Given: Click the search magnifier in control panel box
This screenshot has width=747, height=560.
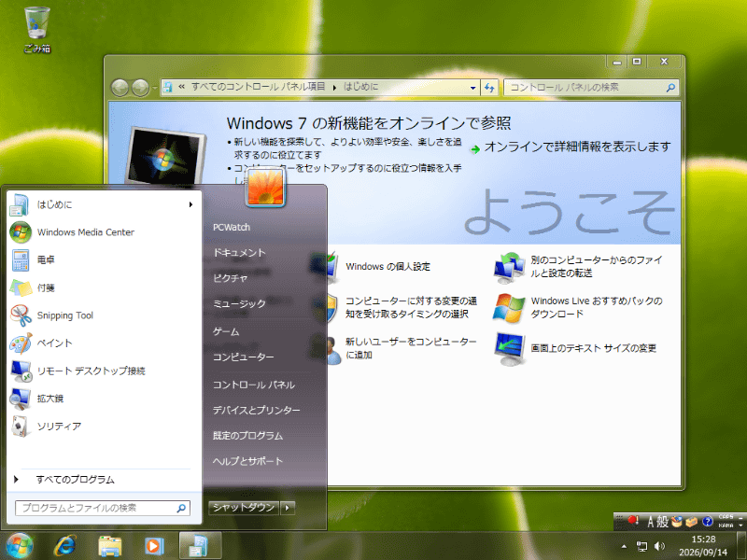Looking at the screenshot, I should click(670, 88).
